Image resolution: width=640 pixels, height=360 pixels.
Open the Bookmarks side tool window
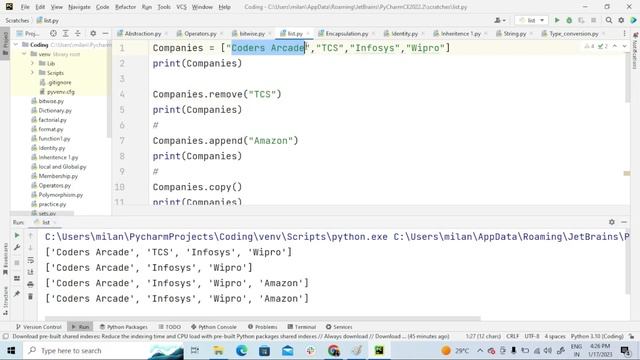5,260
